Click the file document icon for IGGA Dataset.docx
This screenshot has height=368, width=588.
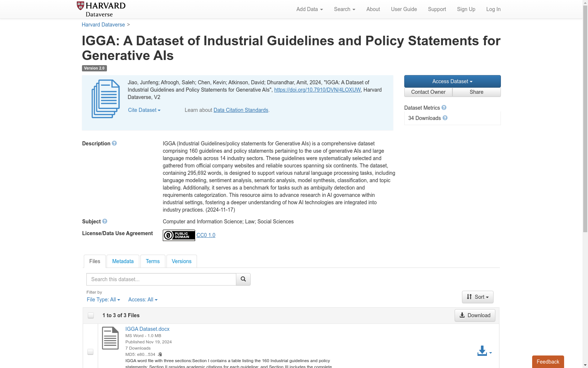[110, 338]
